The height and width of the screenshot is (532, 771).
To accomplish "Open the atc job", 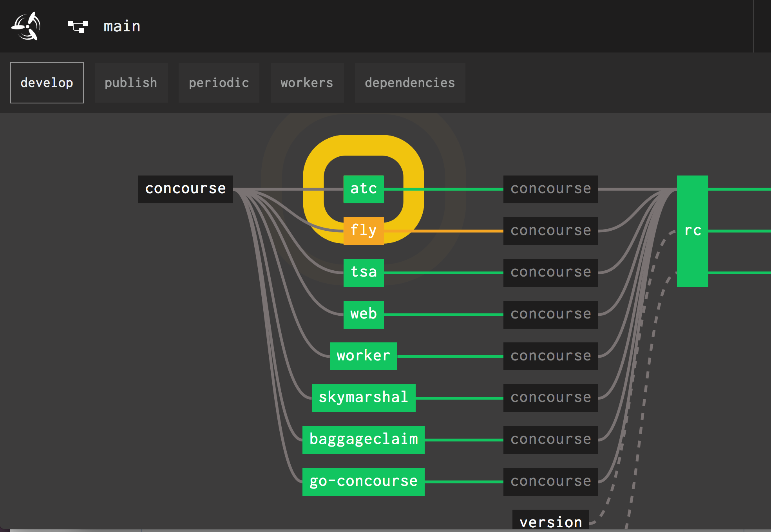I will 364,189.
